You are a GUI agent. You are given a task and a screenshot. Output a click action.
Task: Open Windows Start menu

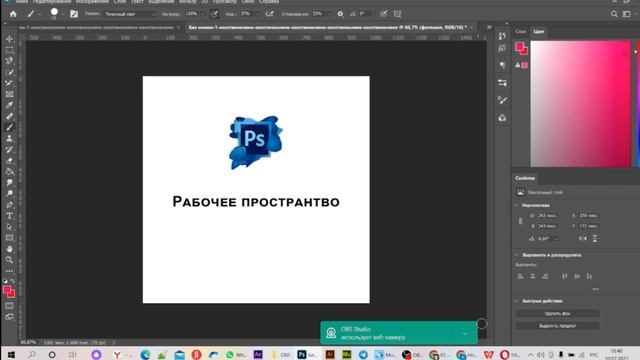click(11, 355)
